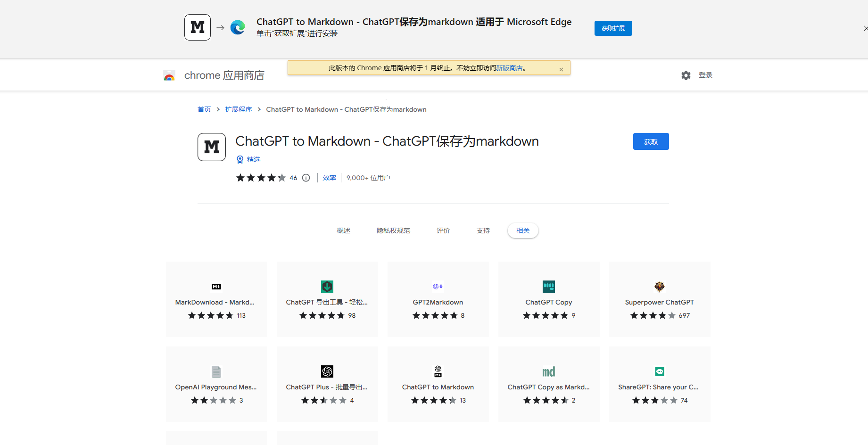Go to 首页 in the breadcrumb
Viewport: 868px width, 445px height.
tap(204, 109)
